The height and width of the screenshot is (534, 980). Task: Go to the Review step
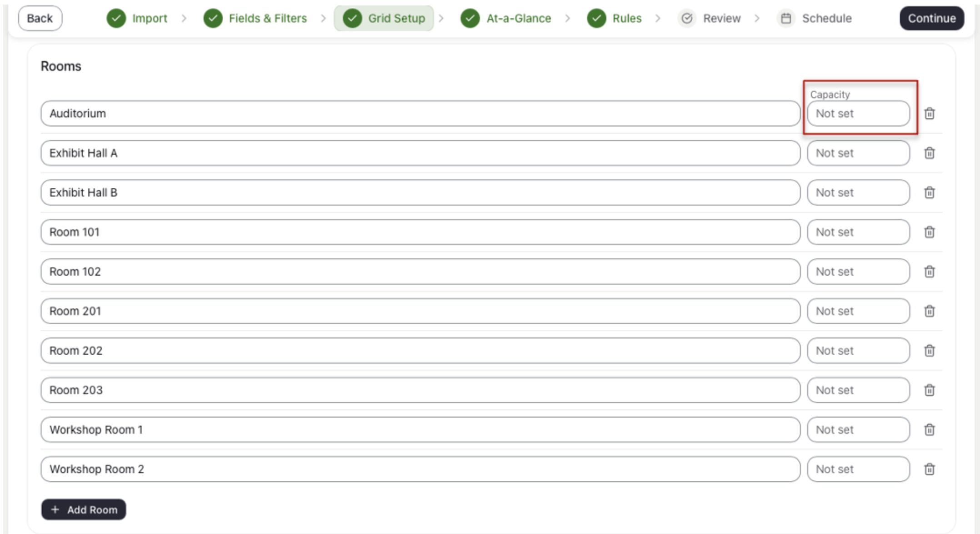[x=710, y=18]
